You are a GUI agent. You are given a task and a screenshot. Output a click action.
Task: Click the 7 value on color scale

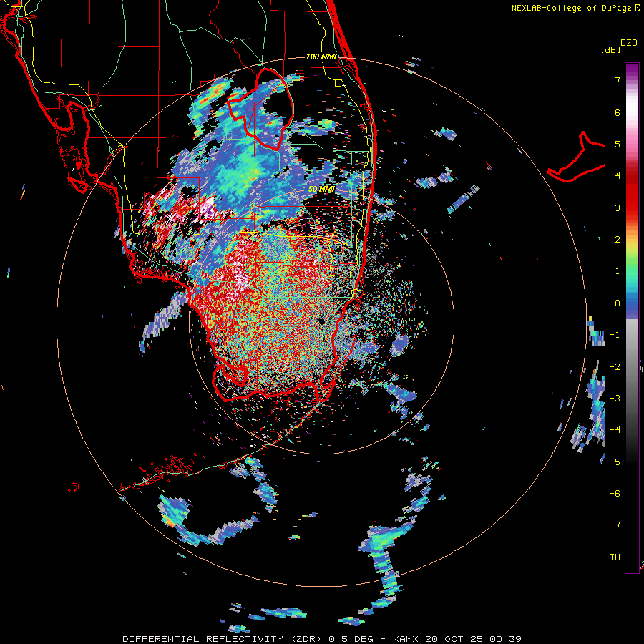point(618,80)
